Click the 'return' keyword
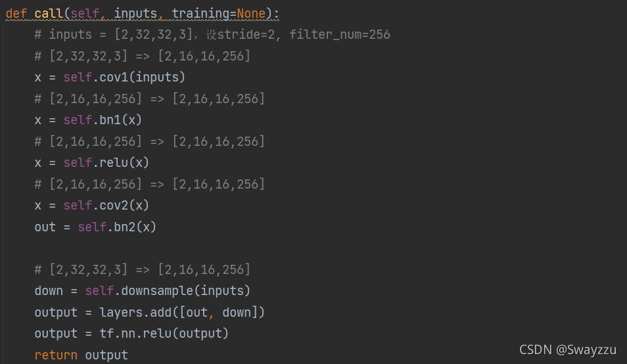The width and height of the screenshot is (627, 364). point(56,355)
